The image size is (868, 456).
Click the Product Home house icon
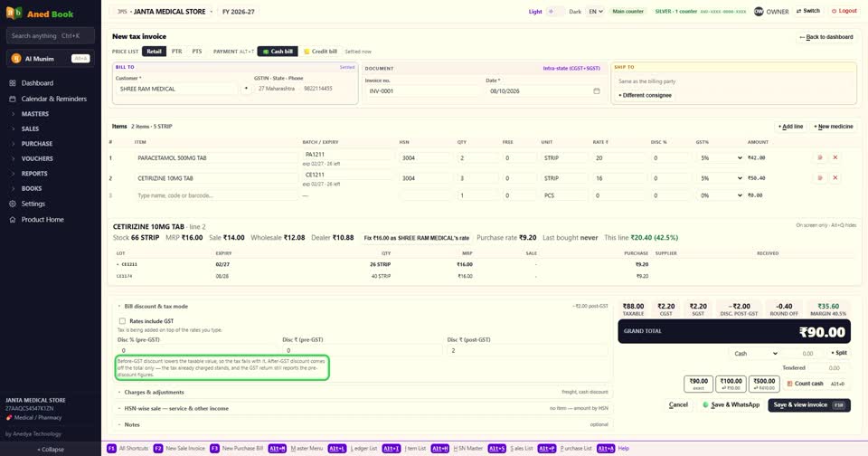(x=12, y=220)
